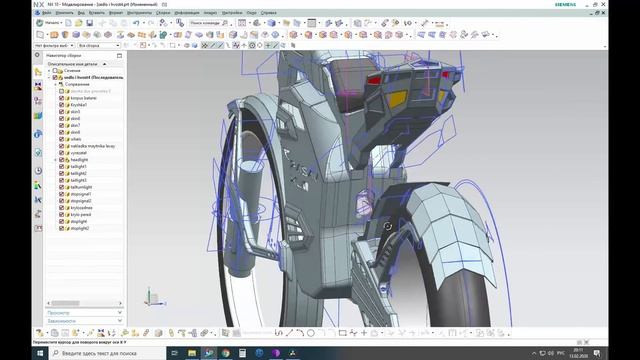
Task: Open the Справка help menu
Action: point(269,13)
